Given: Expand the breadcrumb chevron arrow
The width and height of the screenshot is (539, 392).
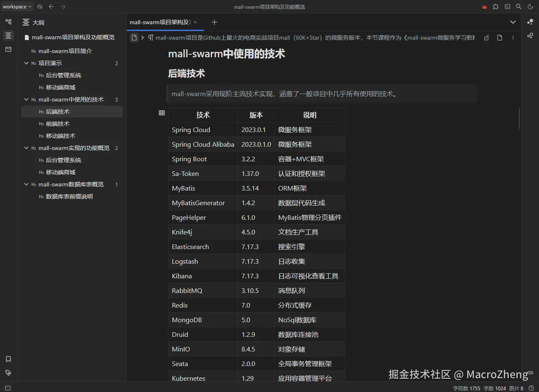Looking at the screenshot, I should click(143, 38).
